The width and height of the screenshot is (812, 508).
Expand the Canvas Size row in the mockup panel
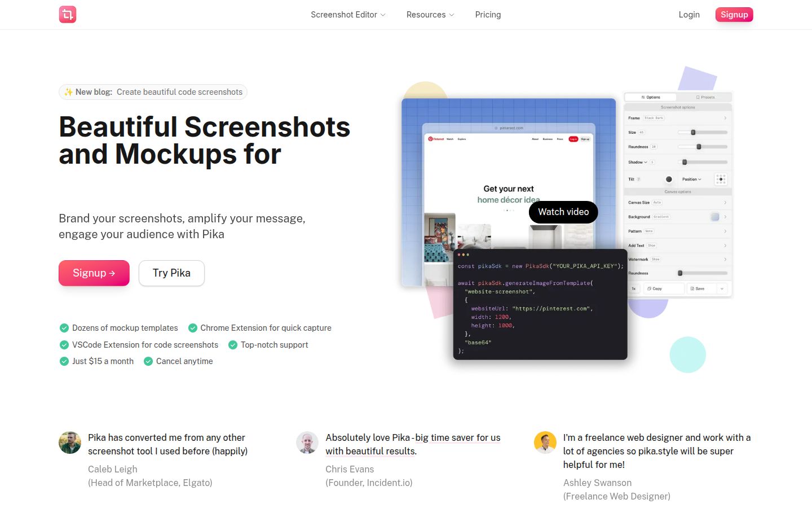point(678,202)
